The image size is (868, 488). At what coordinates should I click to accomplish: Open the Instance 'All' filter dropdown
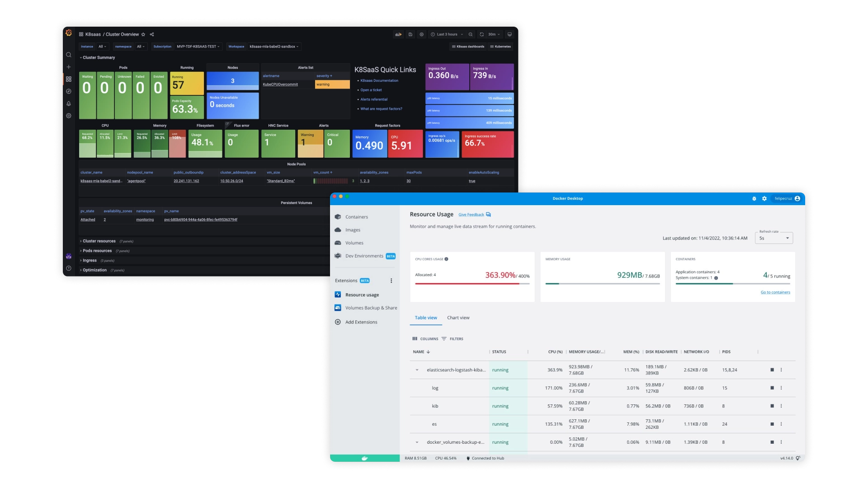pos(103,47)
